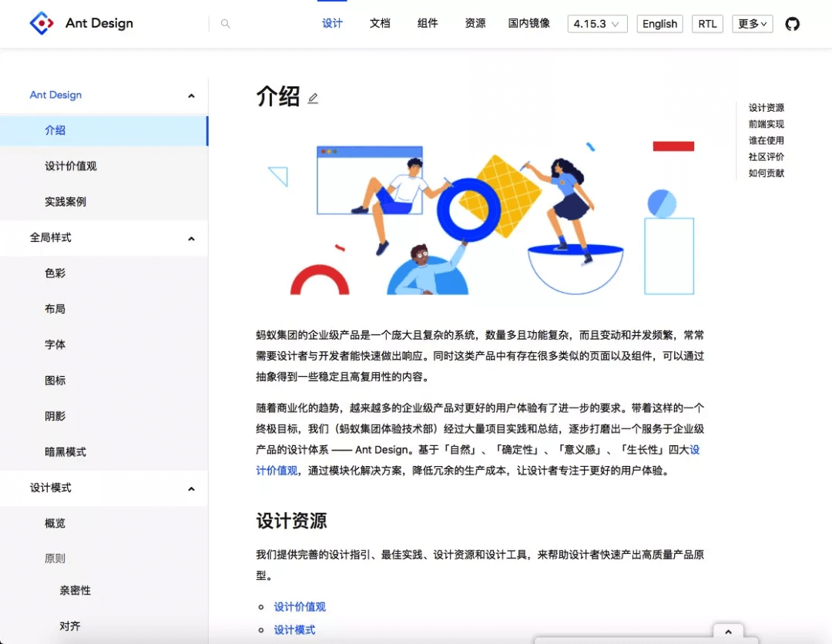This screenshot has width=832, height=644.
Task: Open the 4.15.3 version dropdown
Action: pyautogui.click(x=598, y=24)
